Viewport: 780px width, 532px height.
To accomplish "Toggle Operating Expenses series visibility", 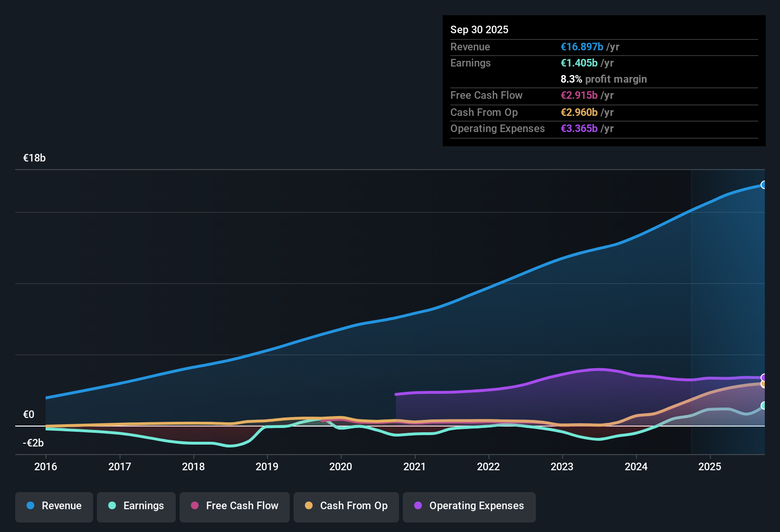I will [469, 506].
